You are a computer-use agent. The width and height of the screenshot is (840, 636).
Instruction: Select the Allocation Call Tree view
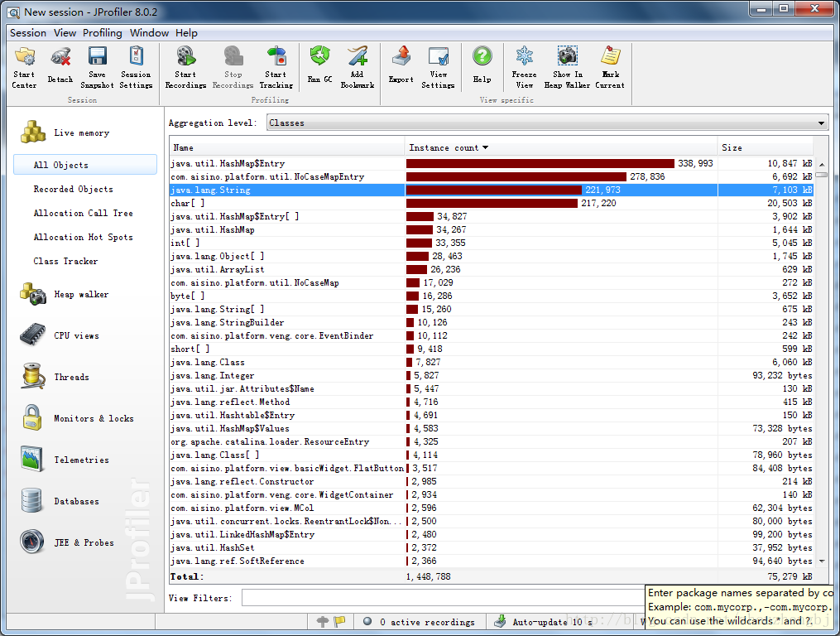(83, 213)
